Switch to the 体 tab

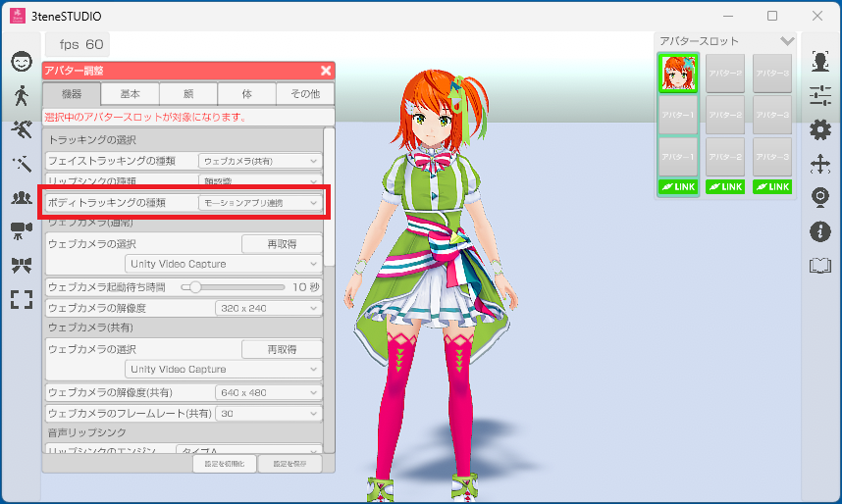[247, 94]
